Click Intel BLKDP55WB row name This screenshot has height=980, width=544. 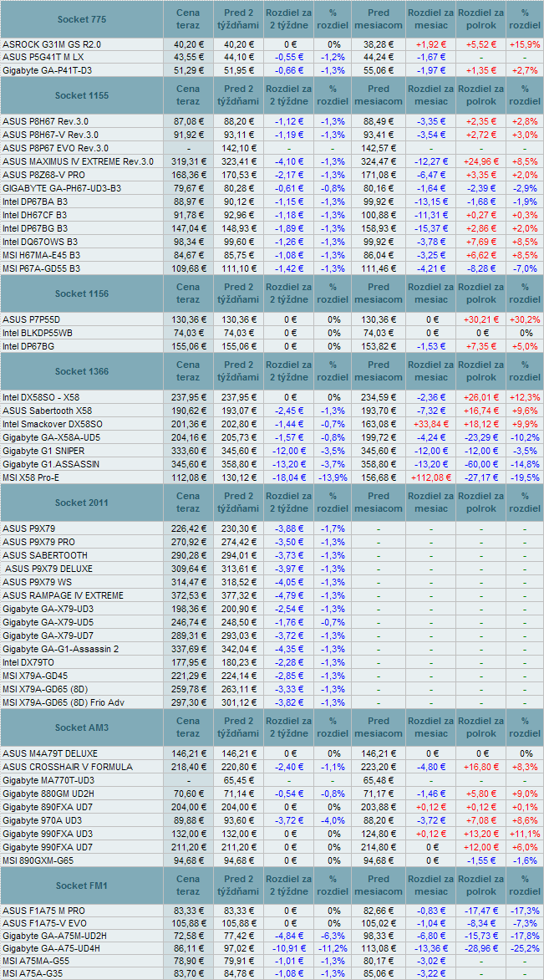[x=38, y=332]
